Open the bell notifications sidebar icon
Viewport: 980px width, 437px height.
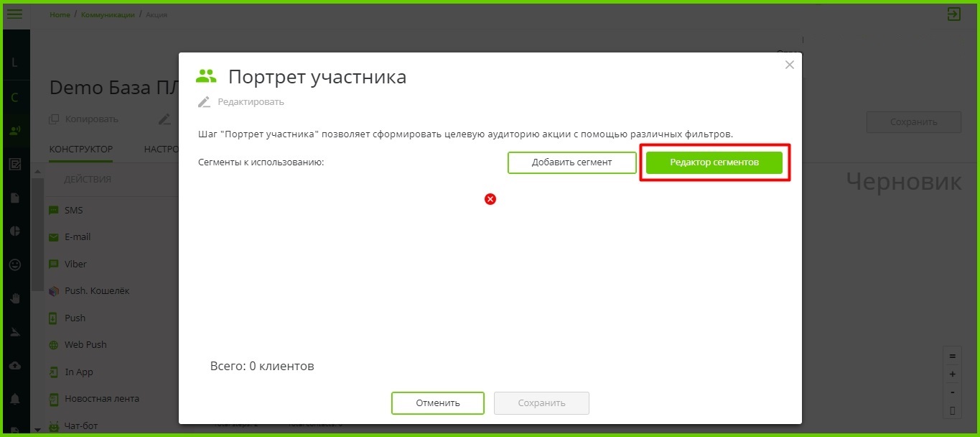14,399
